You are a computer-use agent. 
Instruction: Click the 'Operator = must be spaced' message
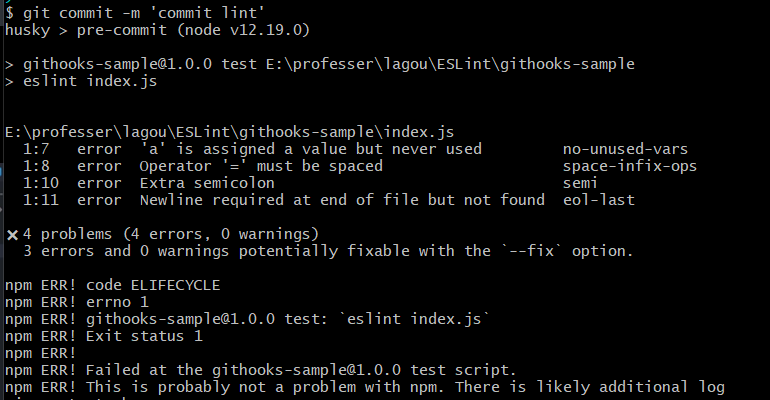[261, 166]
